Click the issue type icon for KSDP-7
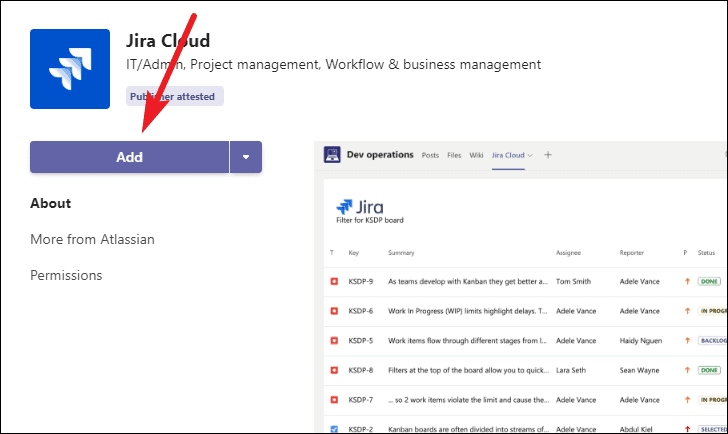 [x=334, y=400]
